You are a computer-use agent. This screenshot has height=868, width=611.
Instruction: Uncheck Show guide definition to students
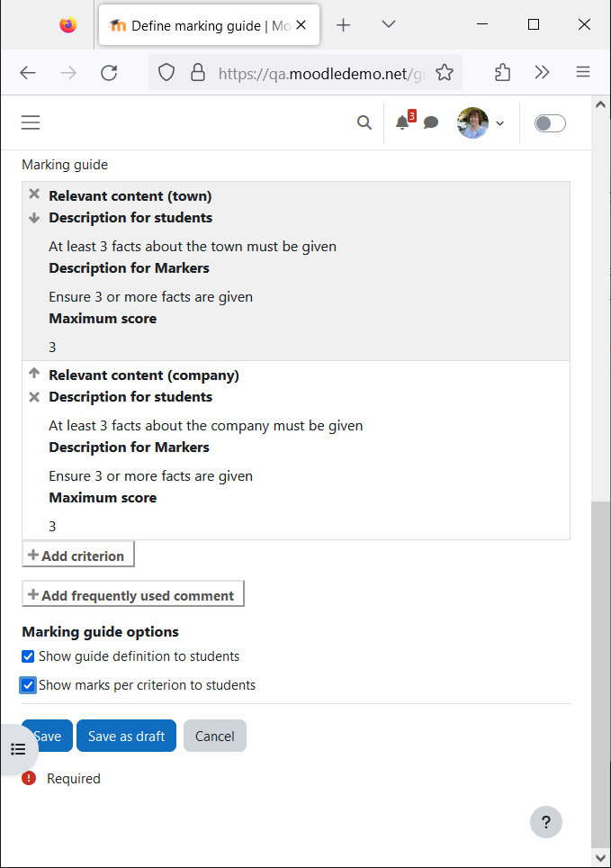point(28,656)
